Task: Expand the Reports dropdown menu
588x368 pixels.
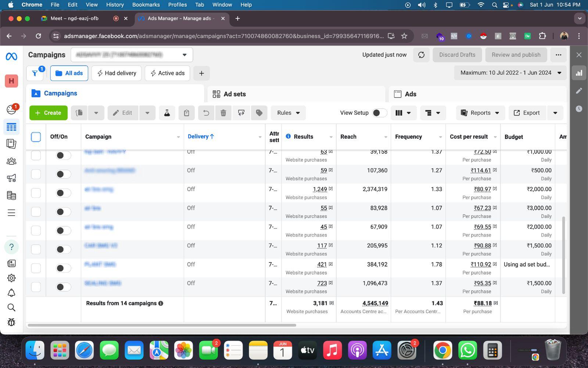Action: point(480,113)
